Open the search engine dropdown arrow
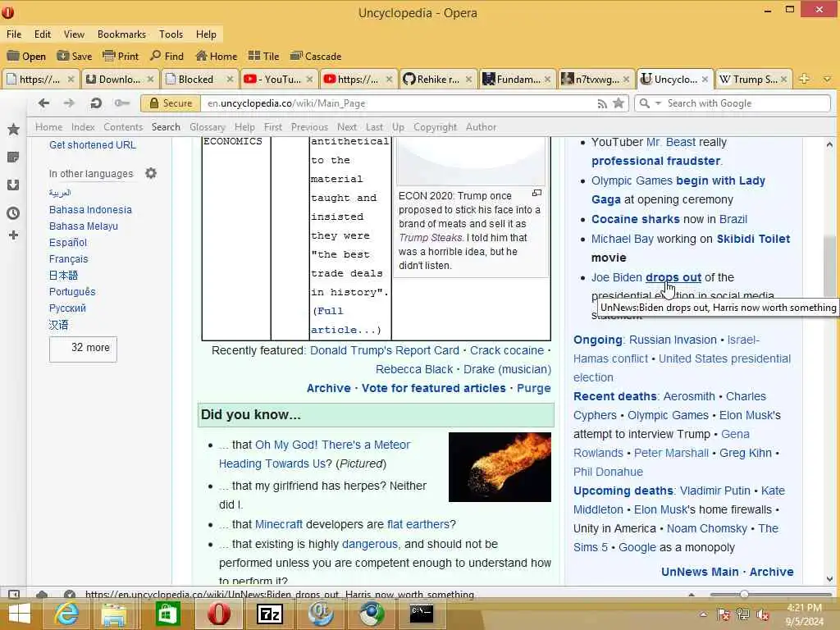This screenshot has height=630, width=840. [659, 103]
